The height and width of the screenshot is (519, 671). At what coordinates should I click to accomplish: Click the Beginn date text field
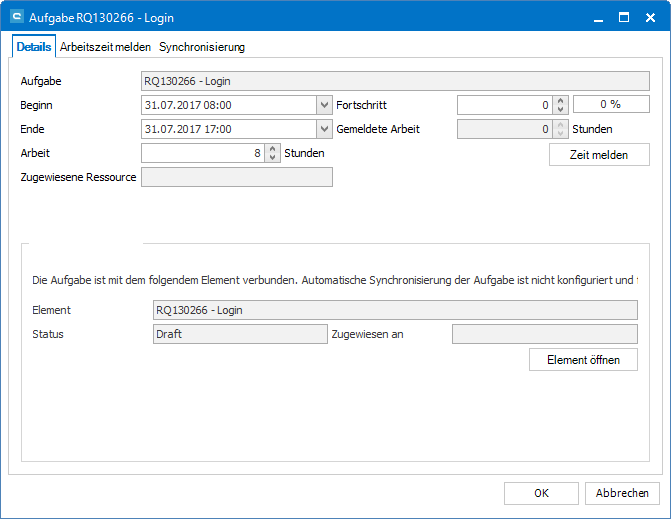coord(228,104)
